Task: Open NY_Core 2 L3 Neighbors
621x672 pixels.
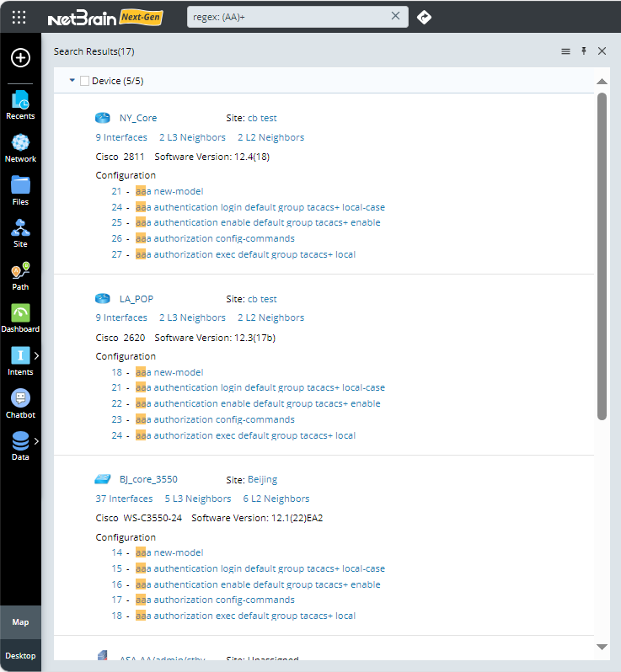Action: [x=192, y=137]
